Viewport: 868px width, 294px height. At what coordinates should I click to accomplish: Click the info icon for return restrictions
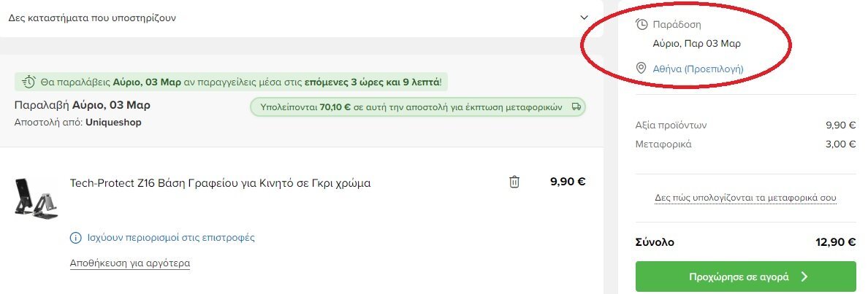(x=75, y=238)
